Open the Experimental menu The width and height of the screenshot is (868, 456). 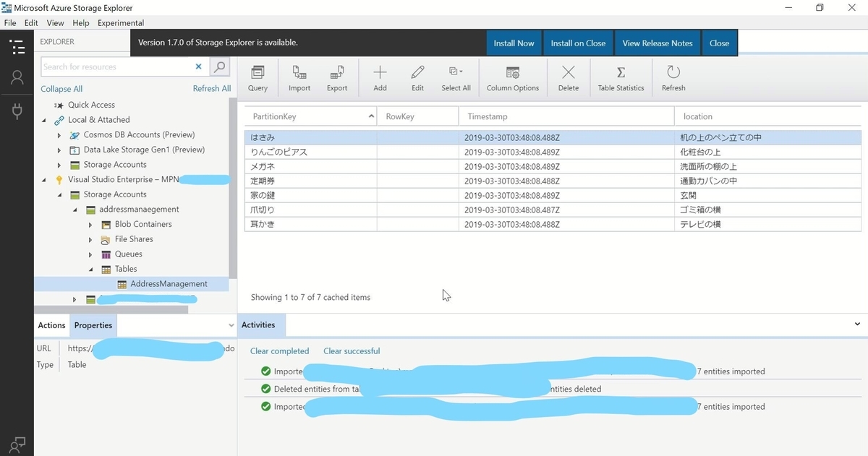(121, 23)
